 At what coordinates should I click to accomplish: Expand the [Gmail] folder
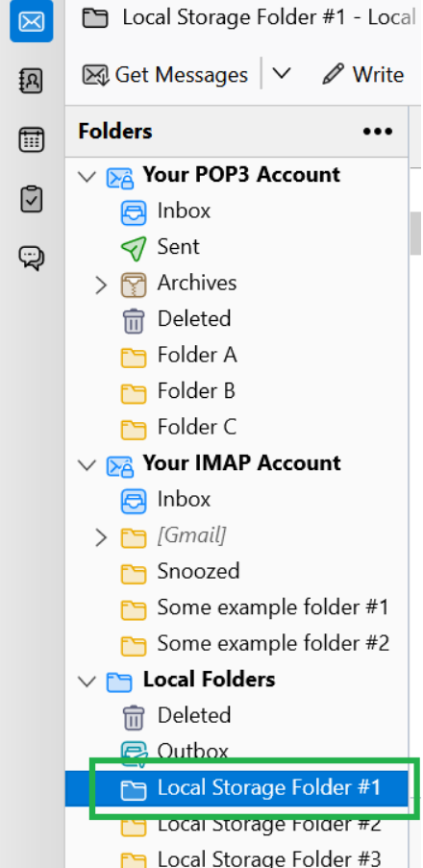coord(101,537)
